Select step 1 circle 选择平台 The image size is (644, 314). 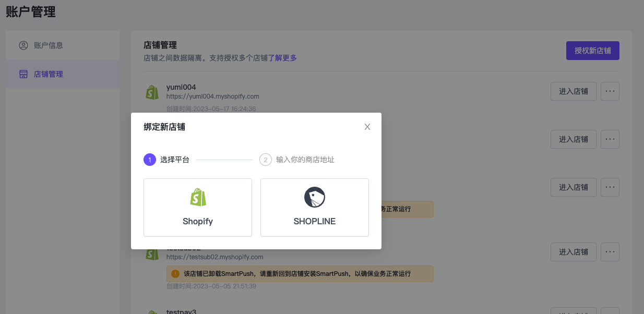(x=150, y=160)
